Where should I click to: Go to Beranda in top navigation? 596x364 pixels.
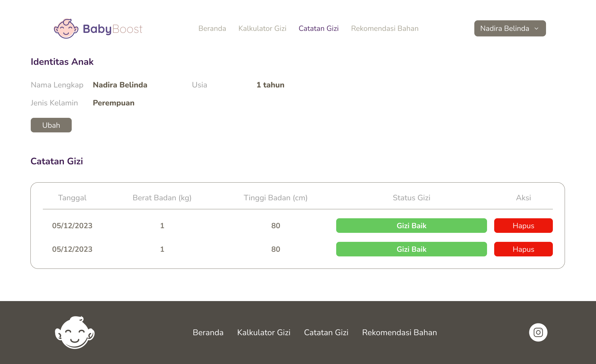[x=212, y=29]
